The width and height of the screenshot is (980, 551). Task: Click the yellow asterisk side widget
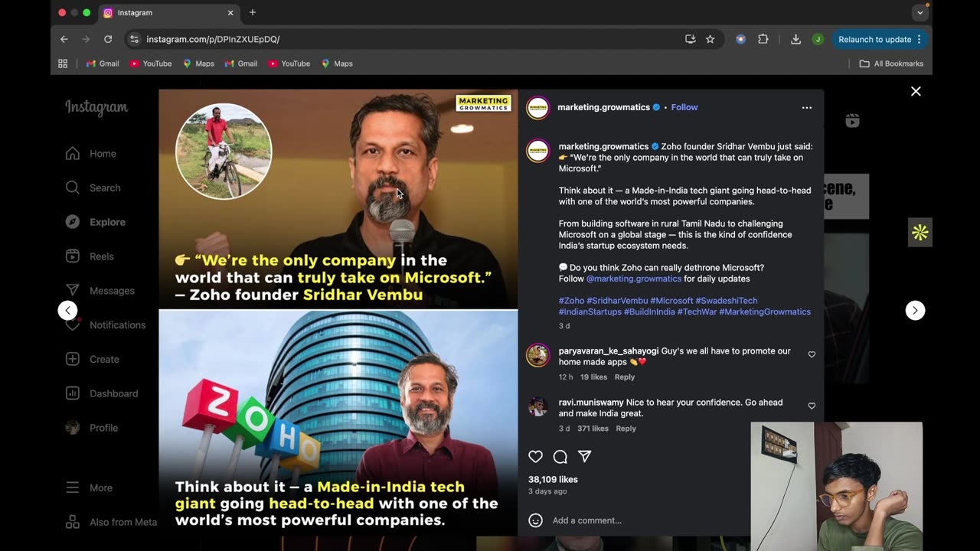(920, 233)
